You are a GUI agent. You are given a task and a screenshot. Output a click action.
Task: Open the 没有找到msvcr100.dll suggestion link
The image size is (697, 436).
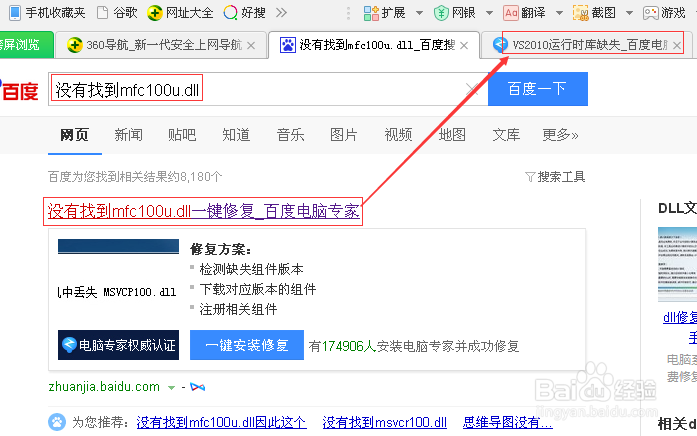385,422
